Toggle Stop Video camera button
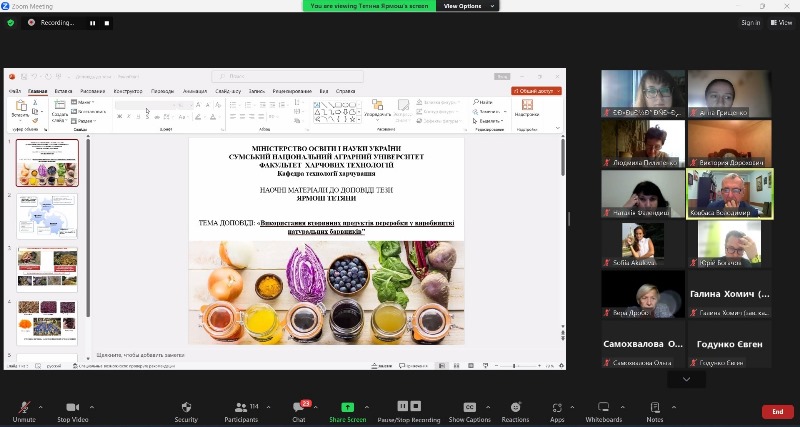Screen dimensions: 800x427 pyautogui.click(x=72, y=407)
